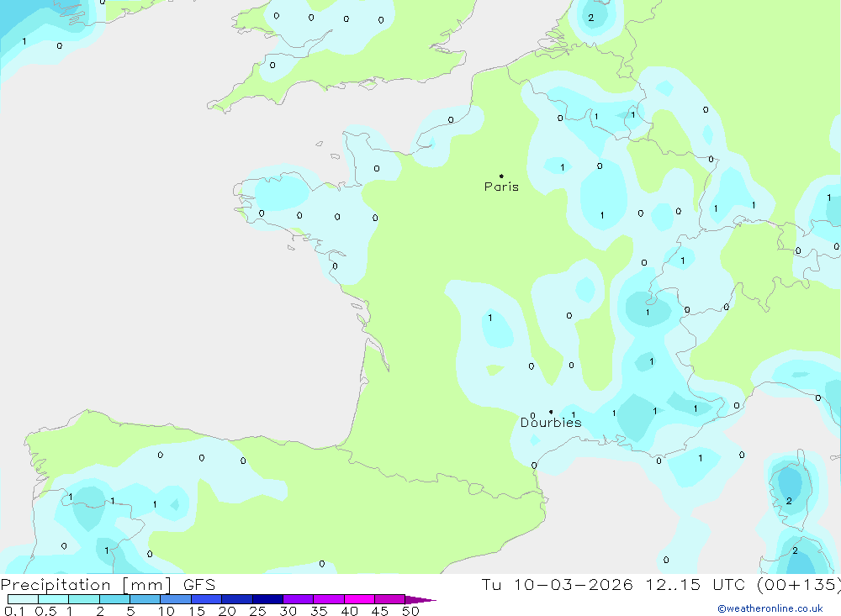Click the legend label '0.1'
The height and width of the screenshot is (616, 841).
14,611
